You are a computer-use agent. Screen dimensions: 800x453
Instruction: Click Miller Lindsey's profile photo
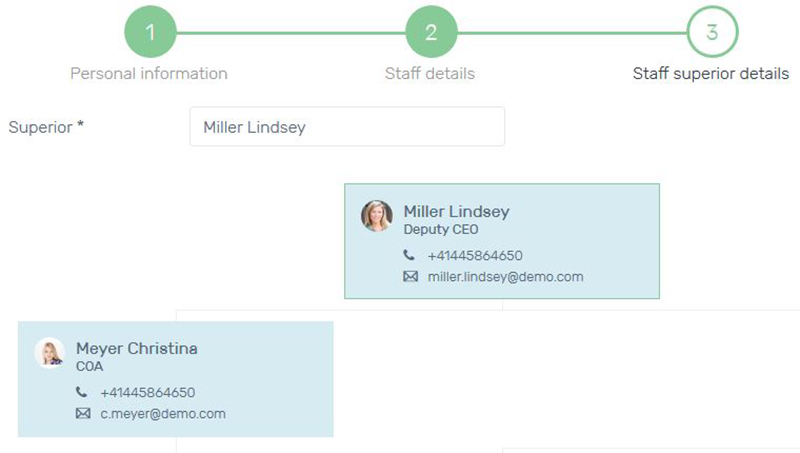pos(377,216)
